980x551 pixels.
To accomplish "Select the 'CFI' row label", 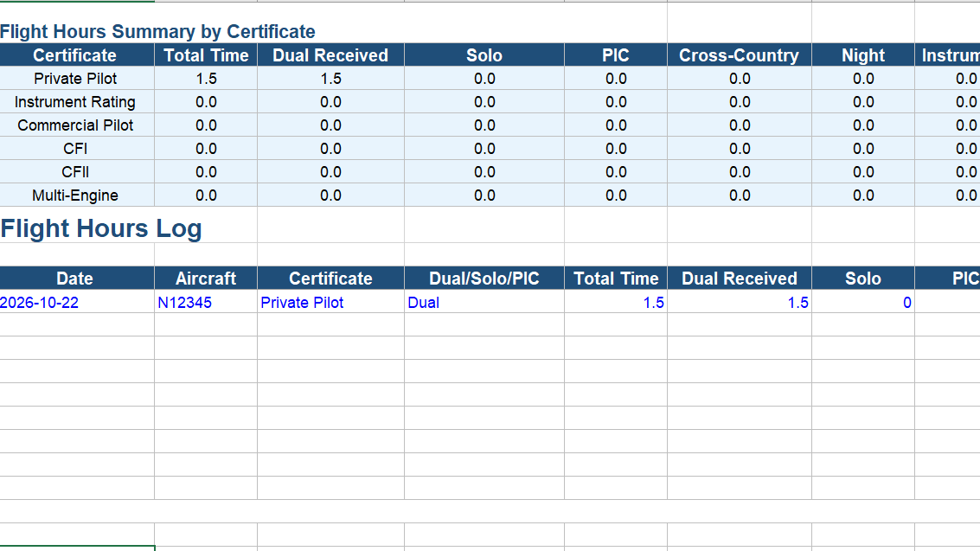I will tap(75, 149).
